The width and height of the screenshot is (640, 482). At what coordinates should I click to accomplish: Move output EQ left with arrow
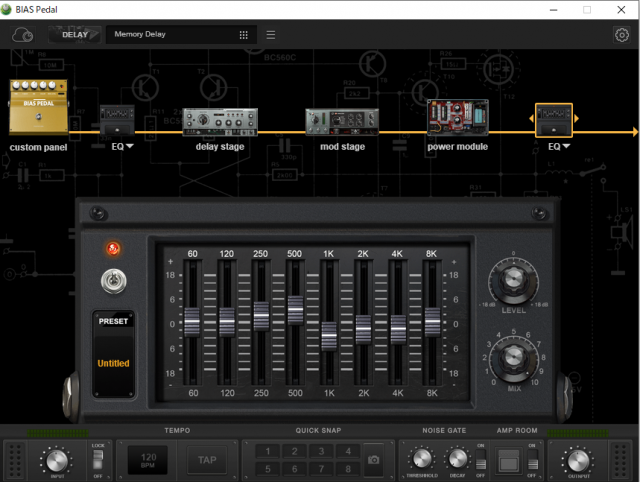531,119
